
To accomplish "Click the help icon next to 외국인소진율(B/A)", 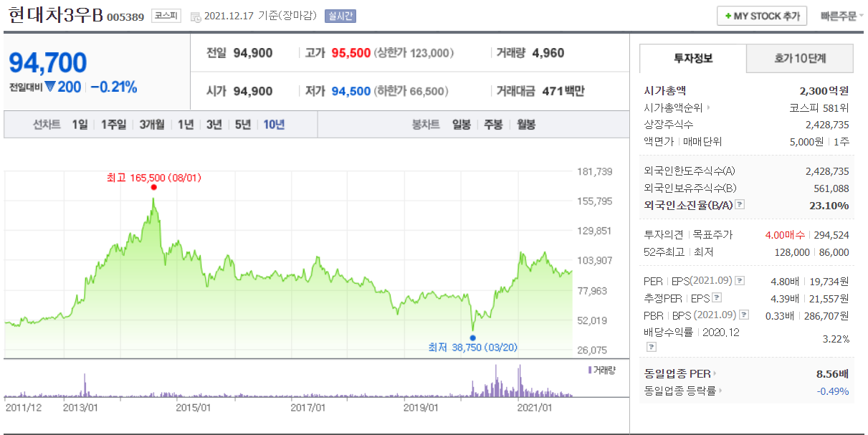I will [x=740, y=205].
